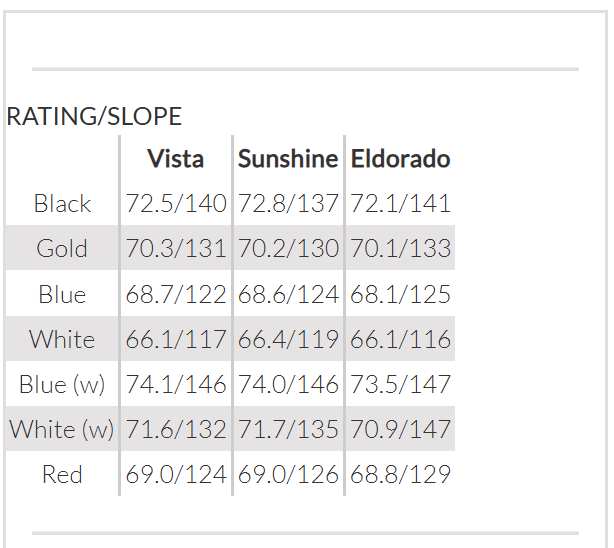Image resolution: width=614 pixels, height=548 pixels.
Task: Select the Eldorado column header
Action: [400, 159]
